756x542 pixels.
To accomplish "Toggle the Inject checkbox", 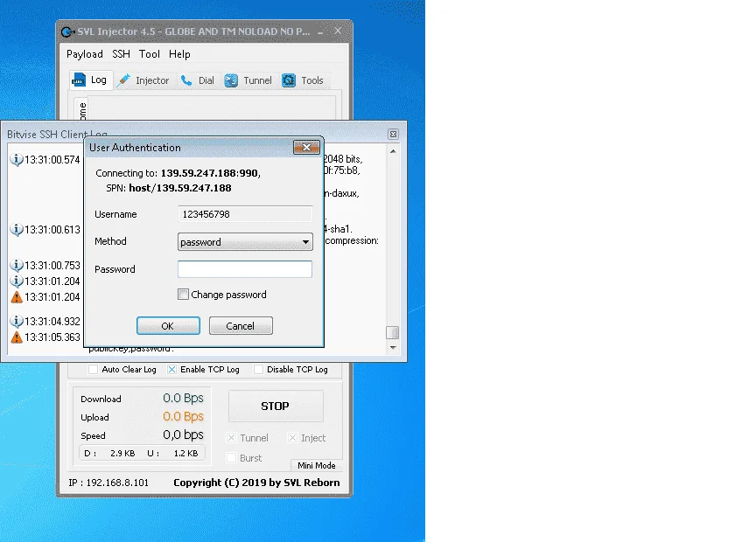I will tap(292, 438).
